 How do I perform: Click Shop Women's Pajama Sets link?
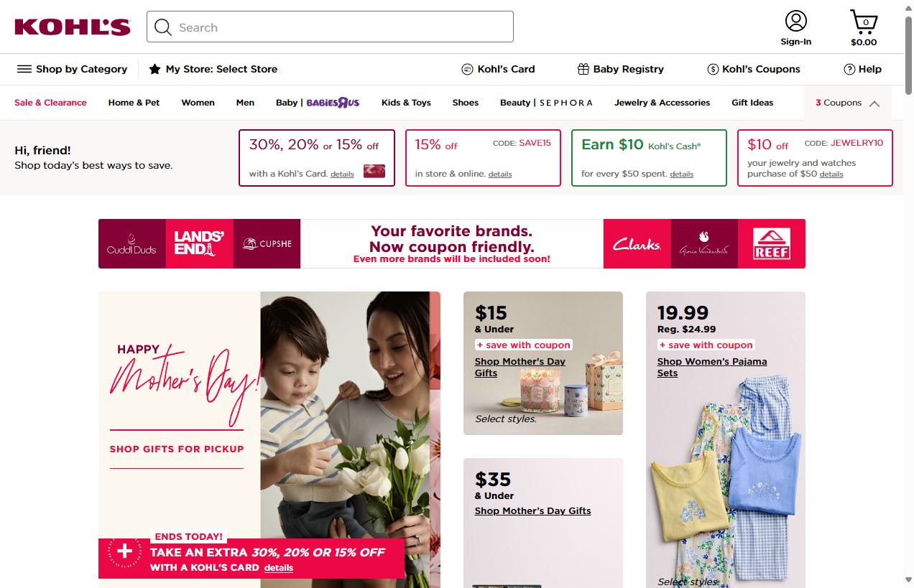(711, 367)
